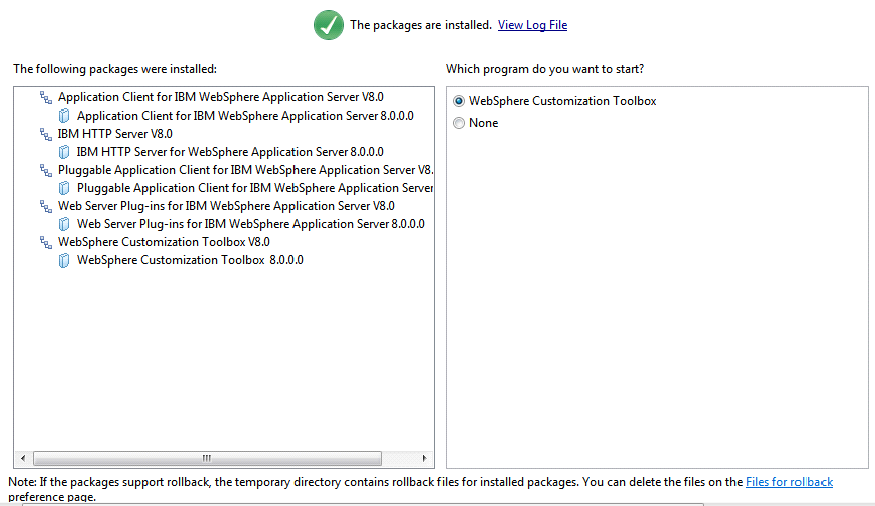Click package icon beside Pluggable Application Client child row
The height and width of the screenshot is (506, 875).
tap(64, 188)
